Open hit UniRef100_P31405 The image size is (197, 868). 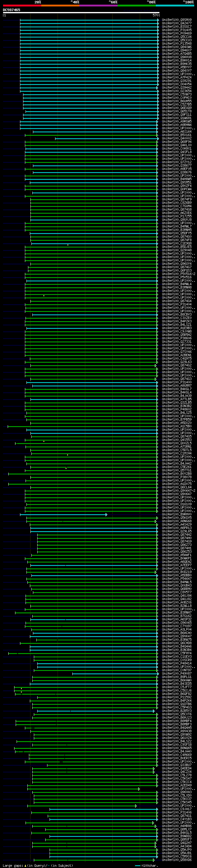point(177,30)
